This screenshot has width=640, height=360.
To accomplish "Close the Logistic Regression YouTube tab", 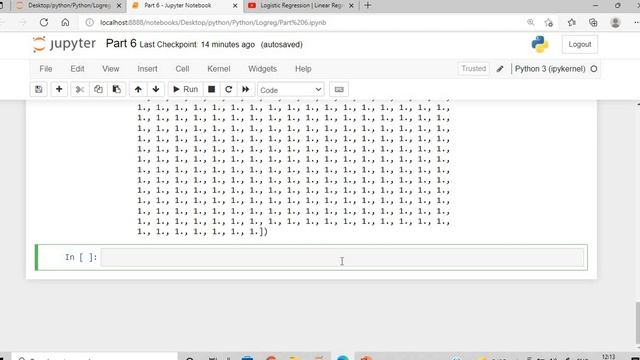I will [351, 6].
